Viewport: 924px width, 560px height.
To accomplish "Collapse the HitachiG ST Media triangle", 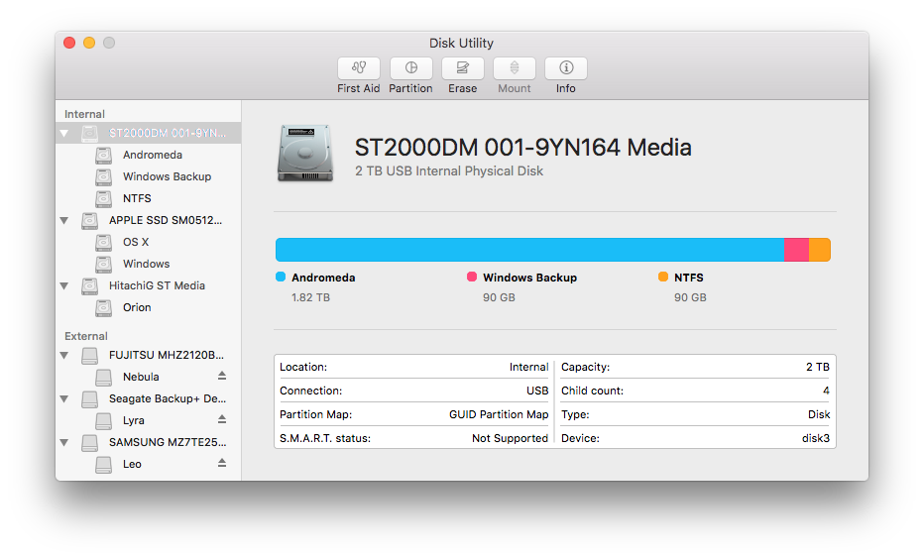I will click(x=64, y=286).
